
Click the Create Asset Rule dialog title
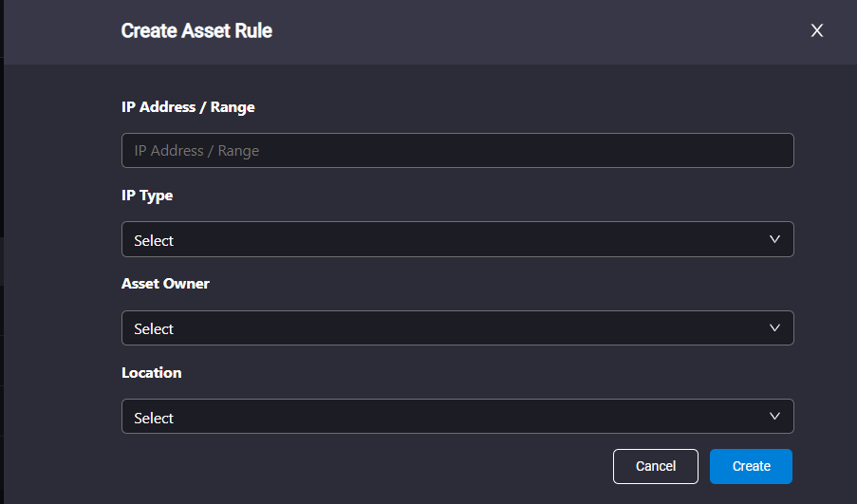(x=196, y=31)
